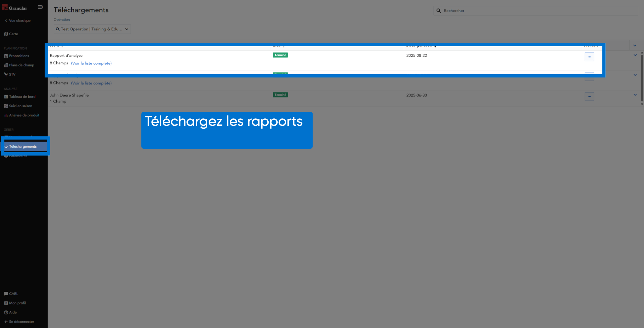Click the table header expand-all chevron
The height and width of the screenshot is (328, 644).
coord(635,46)
